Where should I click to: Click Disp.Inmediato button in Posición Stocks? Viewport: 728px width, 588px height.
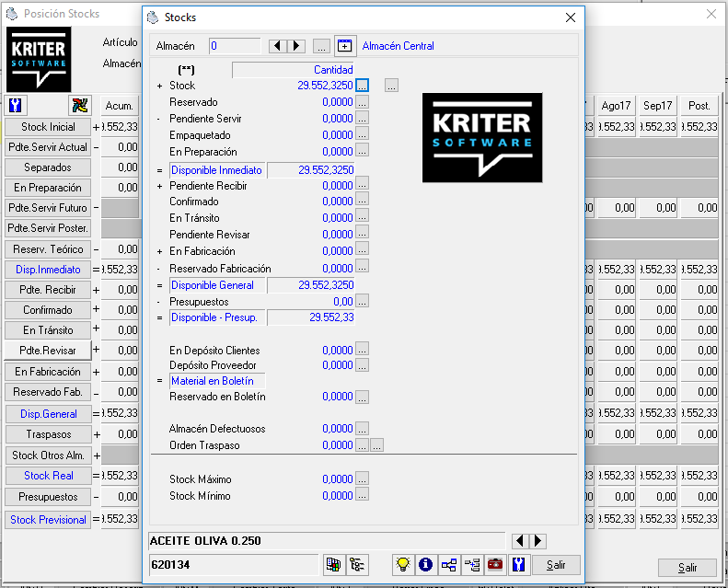coord(48,270)
